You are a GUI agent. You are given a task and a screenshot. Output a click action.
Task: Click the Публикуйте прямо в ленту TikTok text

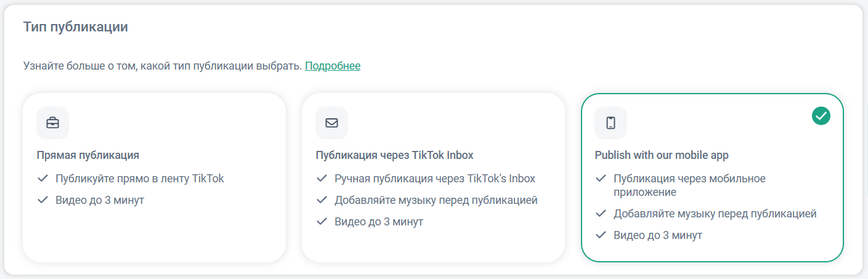(140, 179)
